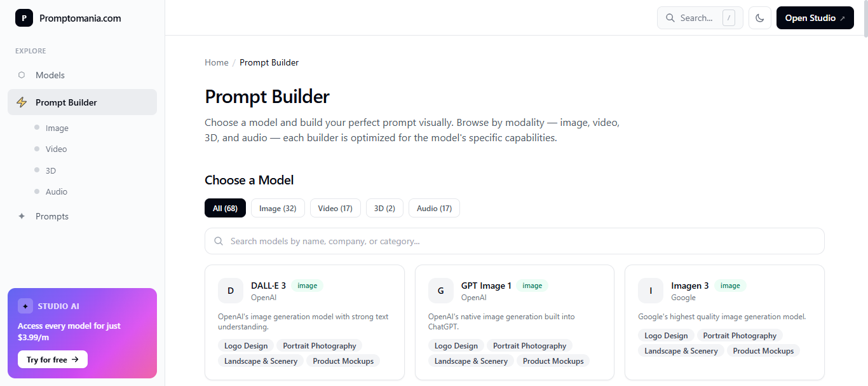
Task: Open Studio from the top right button
Action: coord(815,18)
